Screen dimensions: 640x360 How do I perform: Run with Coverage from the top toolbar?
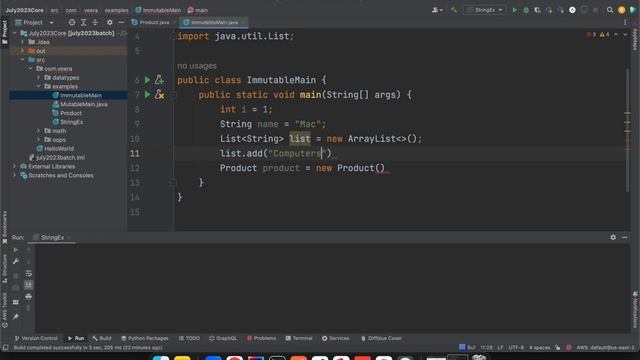[x=537, y=10]
